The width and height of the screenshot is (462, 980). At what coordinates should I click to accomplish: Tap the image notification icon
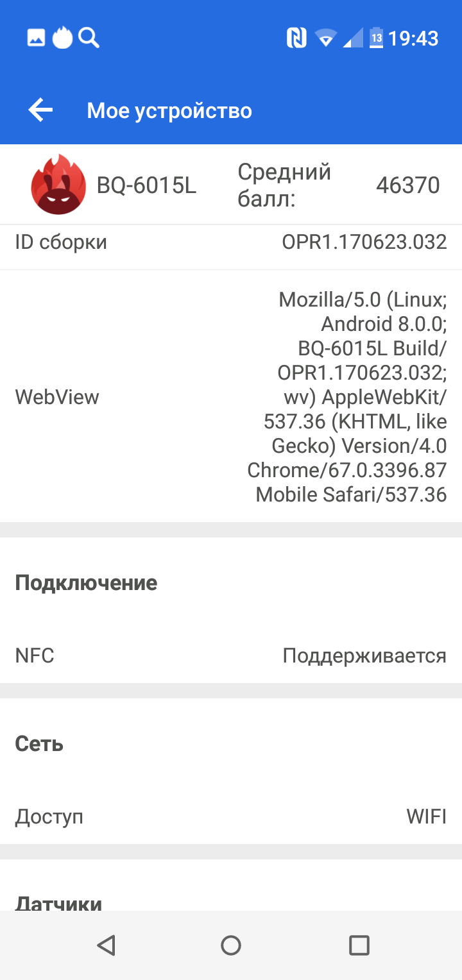point(37,38)
